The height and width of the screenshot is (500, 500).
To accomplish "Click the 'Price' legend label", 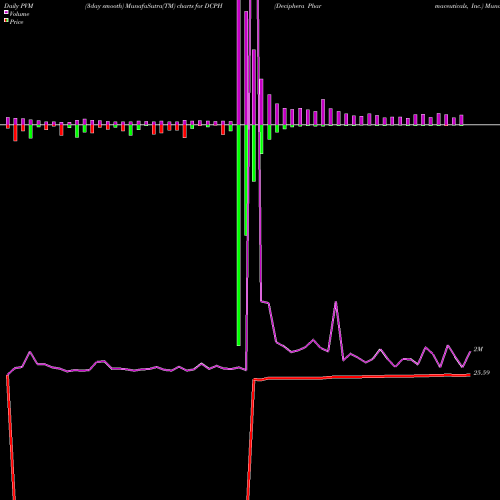I will click(x=17, y=22).
